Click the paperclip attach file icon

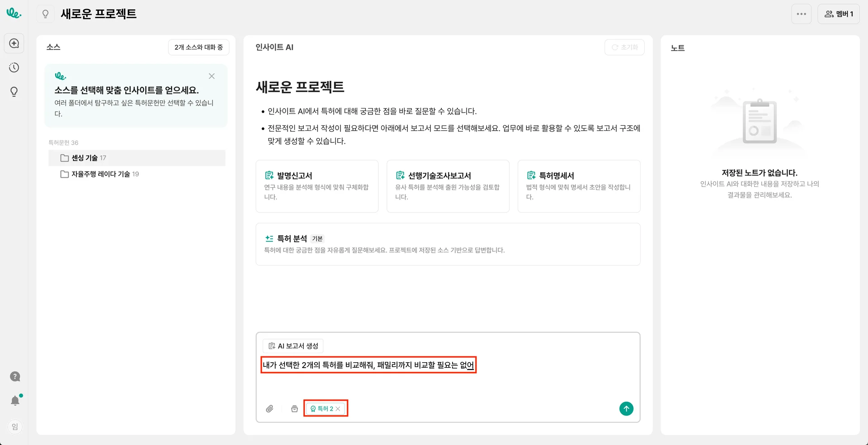[x=269, y=409]
